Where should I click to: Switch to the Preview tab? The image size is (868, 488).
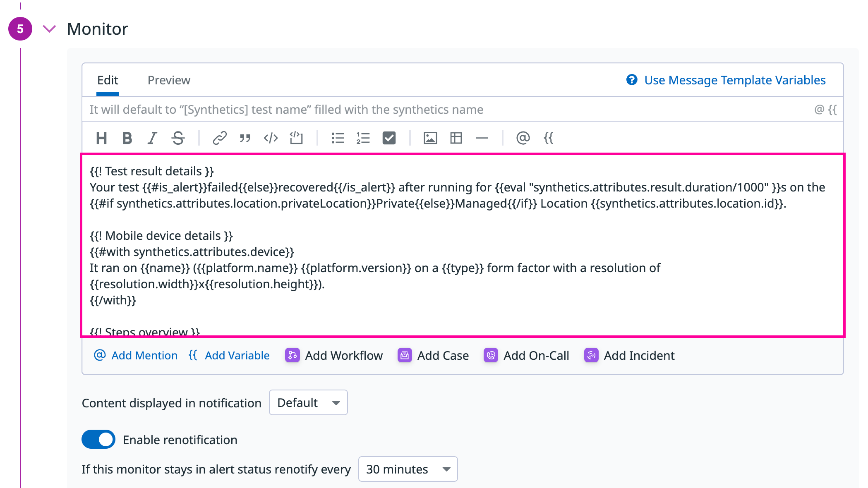(169, 80)
